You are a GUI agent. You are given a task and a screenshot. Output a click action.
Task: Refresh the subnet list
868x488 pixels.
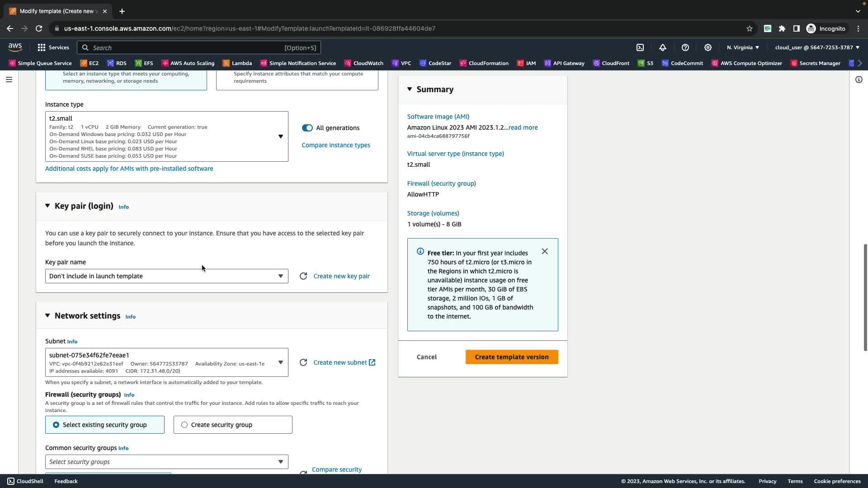click(x=303, y=362)
